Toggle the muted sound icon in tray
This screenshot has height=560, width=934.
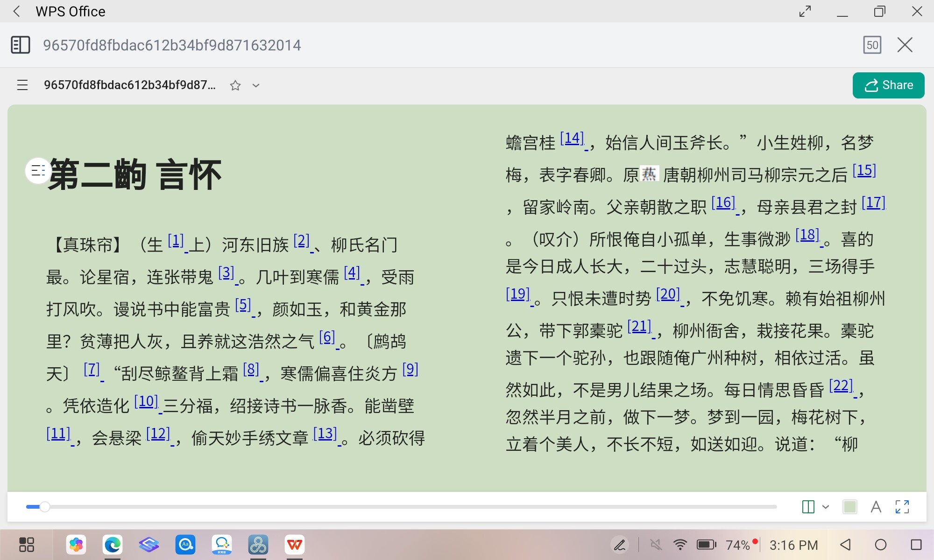point(656,545)
